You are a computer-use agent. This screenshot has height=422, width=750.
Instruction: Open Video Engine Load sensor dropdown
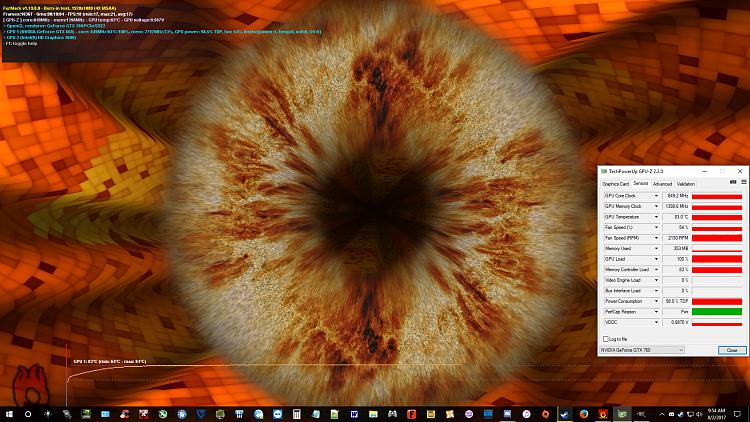coord(656,280)
